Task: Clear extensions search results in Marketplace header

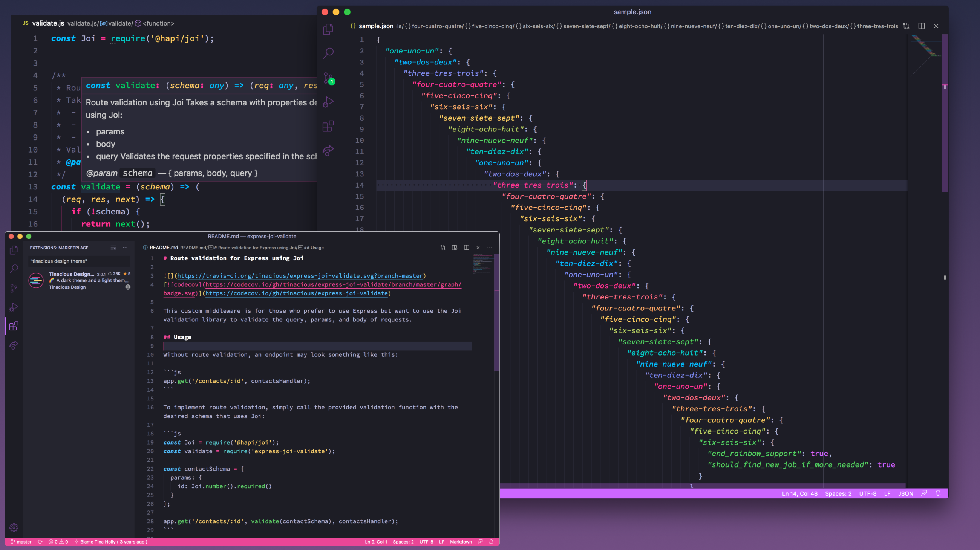Action: tap(113, 247)
